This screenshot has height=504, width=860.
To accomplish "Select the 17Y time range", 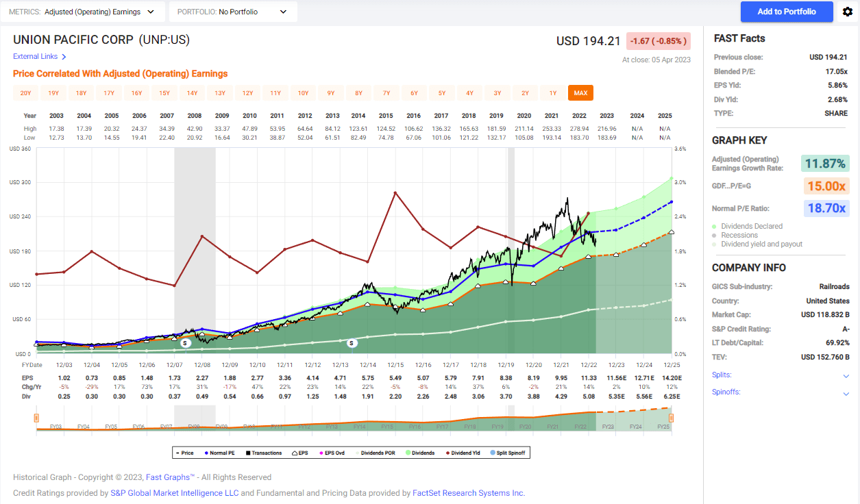I will (x=109, y=93).
